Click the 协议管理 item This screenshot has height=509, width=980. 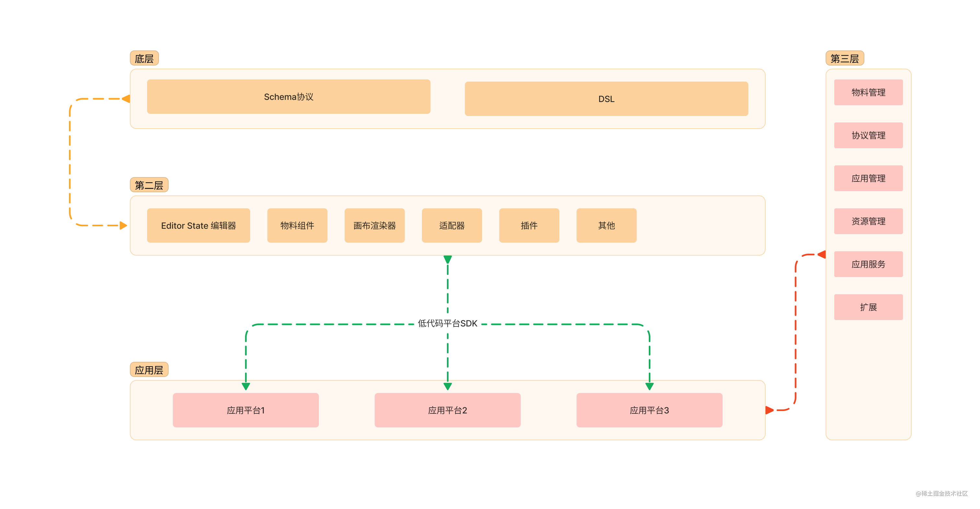pos(868,135)
